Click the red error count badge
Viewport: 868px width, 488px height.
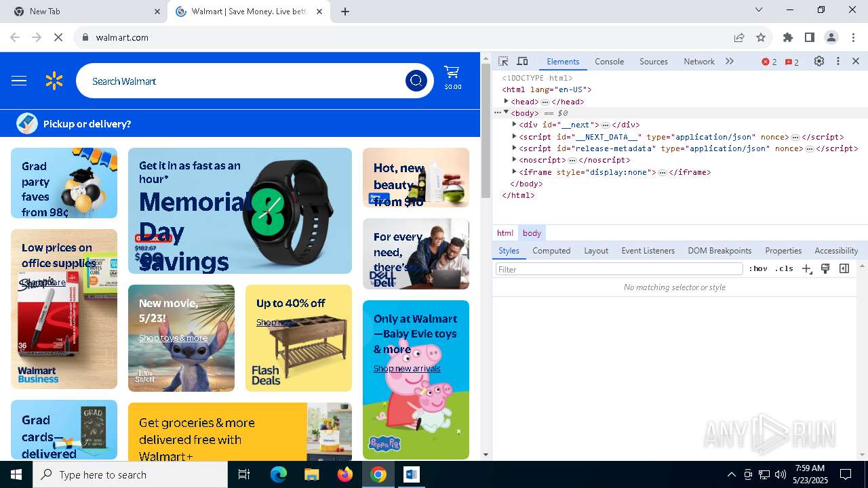pos(770,62)
